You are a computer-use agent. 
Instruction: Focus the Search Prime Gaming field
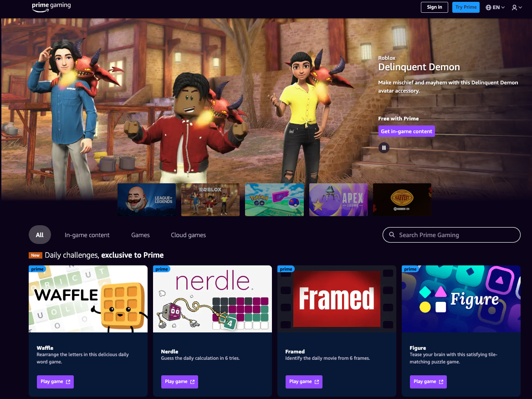(451, 235)
